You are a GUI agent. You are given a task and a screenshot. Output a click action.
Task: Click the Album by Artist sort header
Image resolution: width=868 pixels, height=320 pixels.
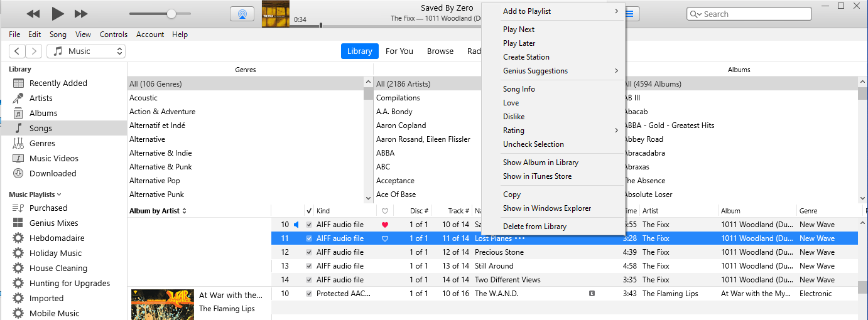[x=158, y=211]
